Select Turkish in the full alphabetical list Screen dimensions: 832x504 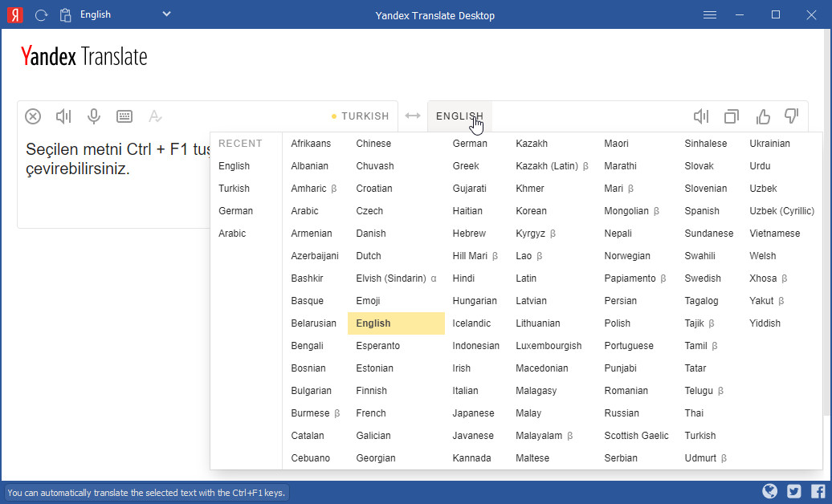pos(699,436)
